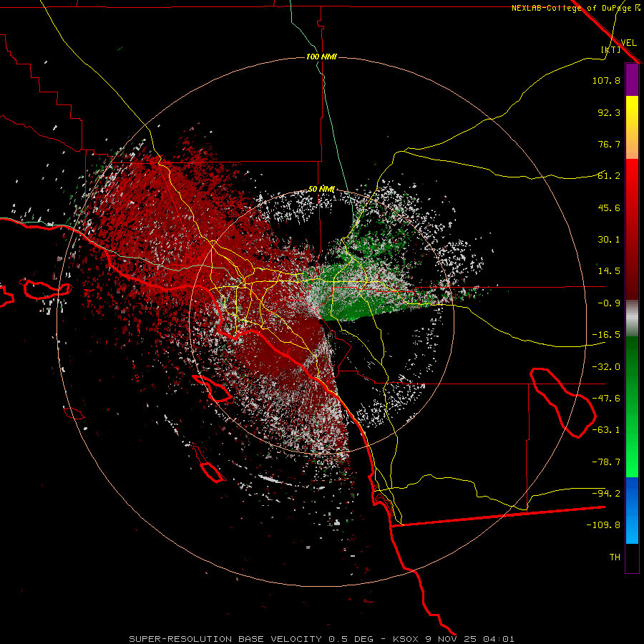
Task: Click the -63.1 legend value
Action: [606, 430]
